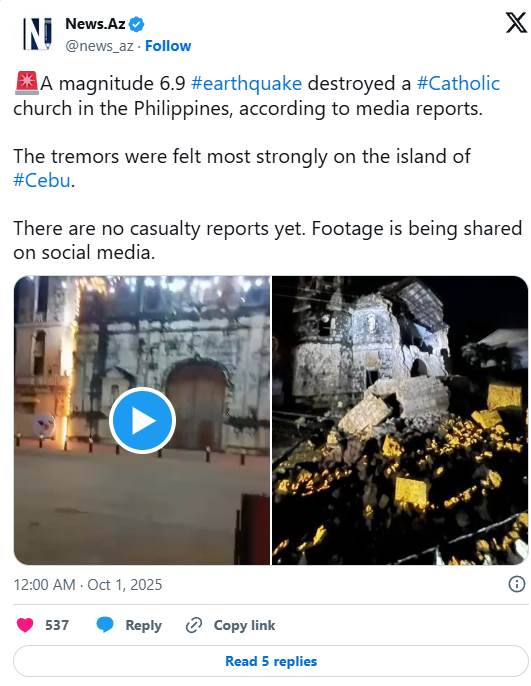Open the #earthquake hashtag
Screen dimensions: 531x686
tap(246, 84)
